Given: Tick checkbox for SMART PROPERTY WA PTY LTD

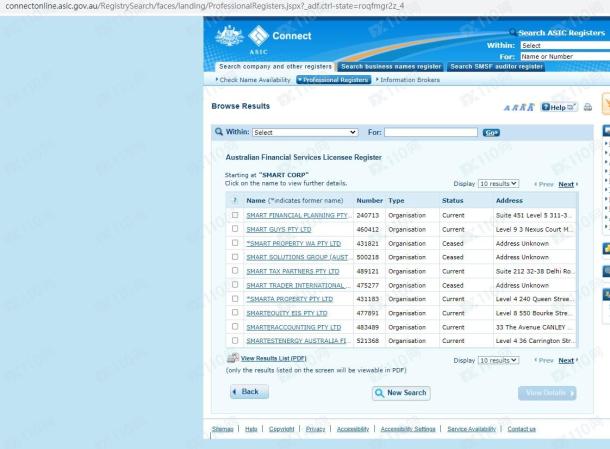Looking at the screenshot, I should [x=235, y=243].
